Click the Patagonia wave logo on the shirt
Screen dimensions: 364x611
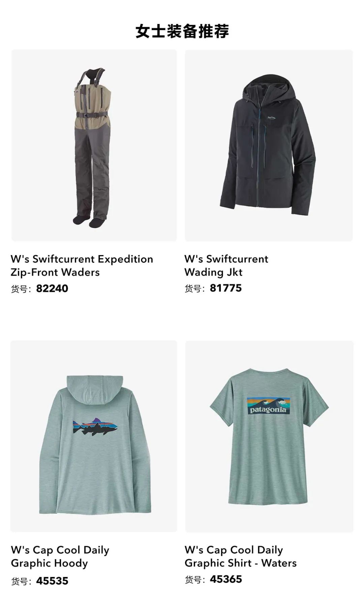(x=268, y=406)
